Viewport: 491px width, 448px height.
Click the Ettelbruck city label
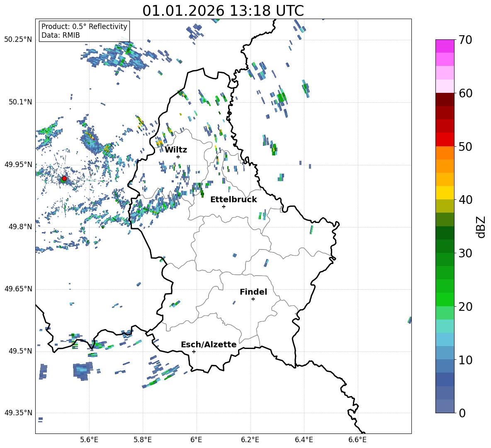pos(233,200)
